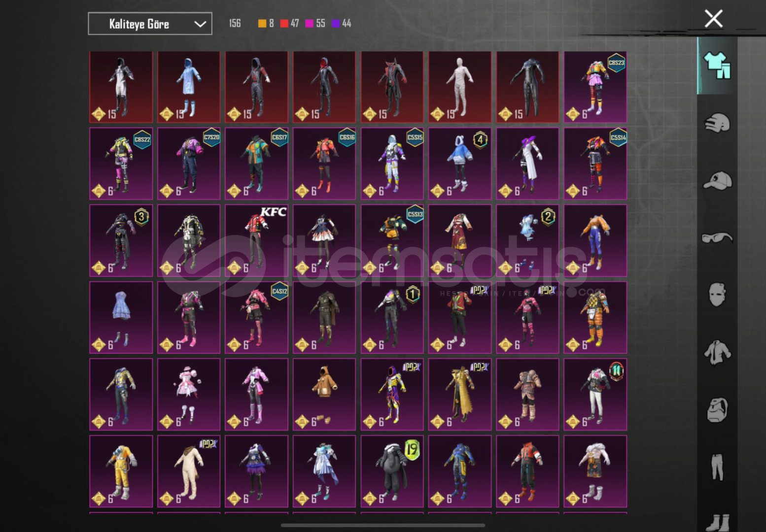Click the orange quality swatch count 8
Screen dimensions: 766x532
click(x=266, y=23)
